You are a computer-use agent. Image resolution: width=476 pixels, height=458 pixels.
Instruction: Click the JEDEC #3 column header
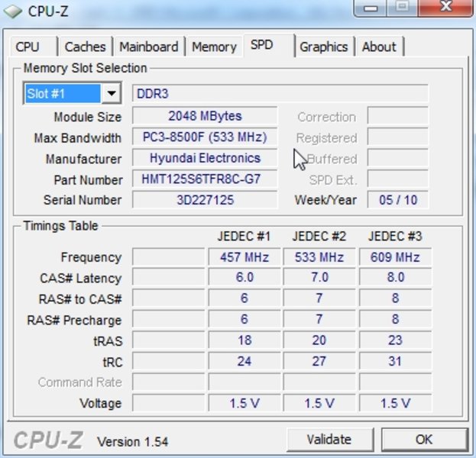pos(395,237)
